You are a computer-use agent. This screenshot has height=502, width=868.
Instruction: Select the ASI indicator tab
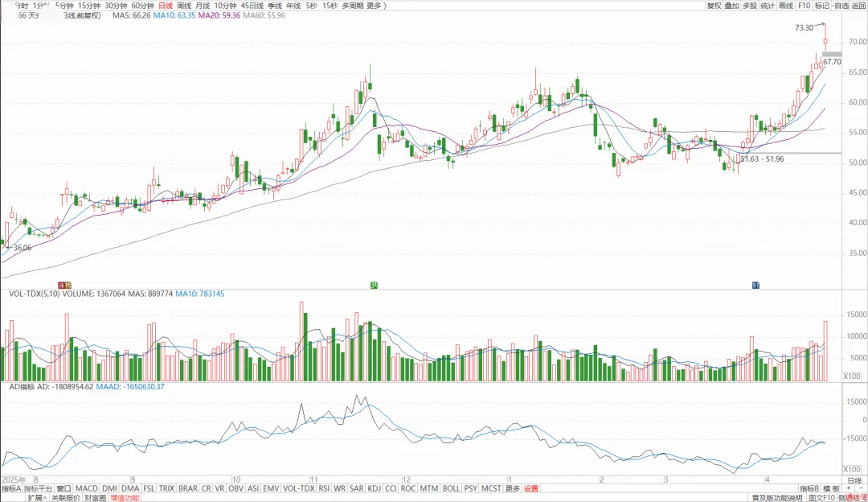coord(253,488)
